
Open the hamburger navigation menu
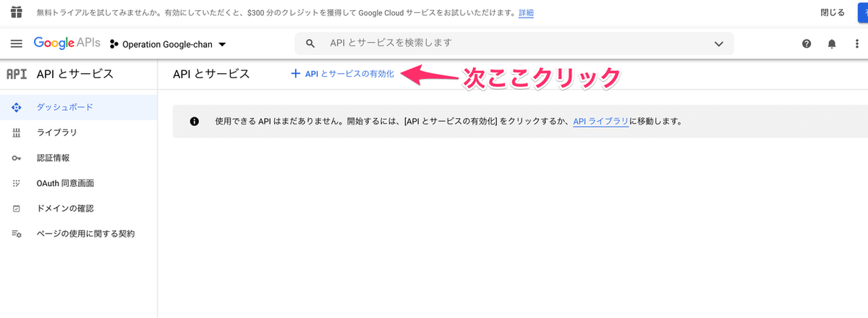[x=16, y=43]
